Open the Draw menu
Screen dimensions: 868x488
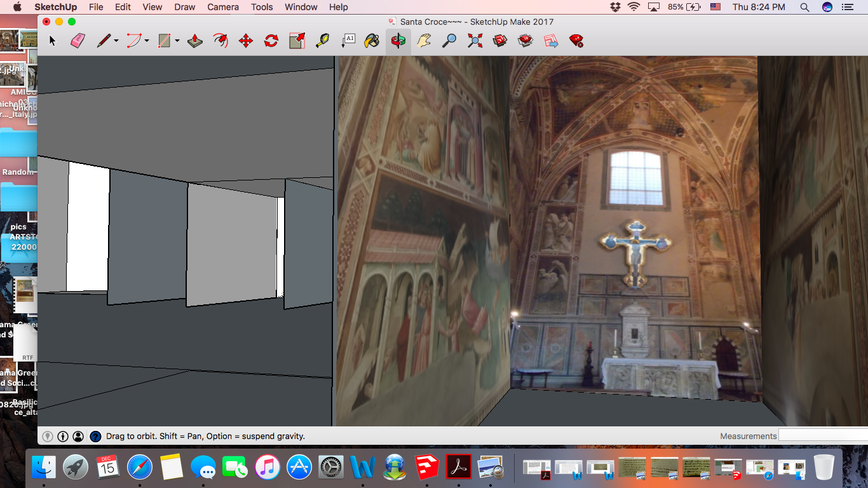tap(185, 7)
